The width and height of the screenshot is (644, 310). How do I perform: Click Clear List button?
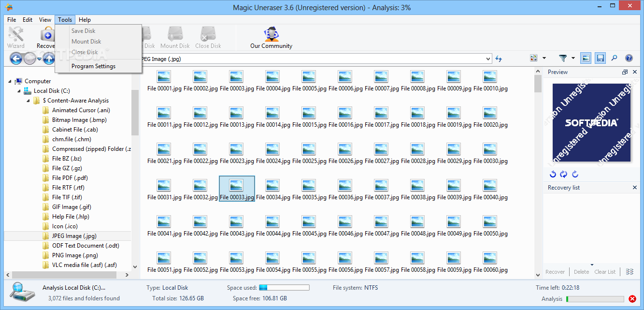coord(605,272)
